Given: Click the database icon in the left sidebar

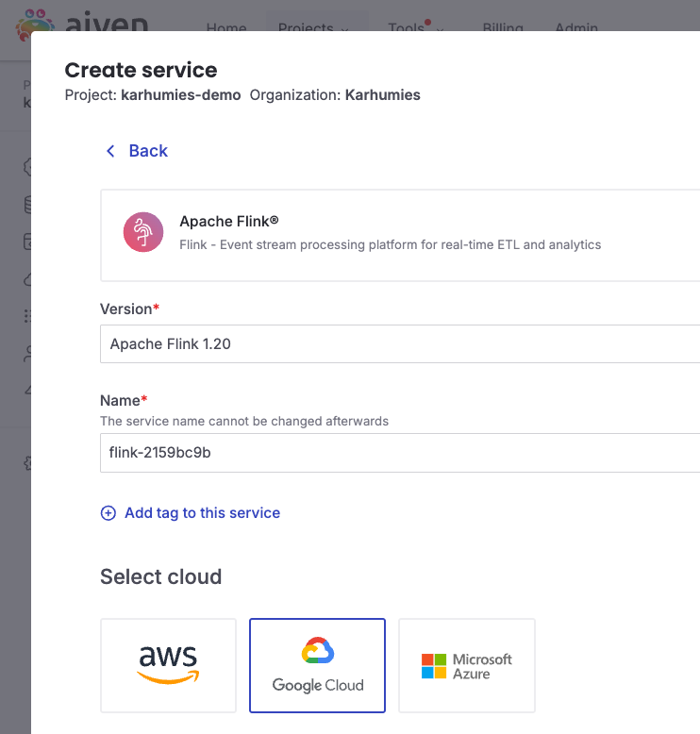Looking at the screenshot, I should (x=27, y=204).
